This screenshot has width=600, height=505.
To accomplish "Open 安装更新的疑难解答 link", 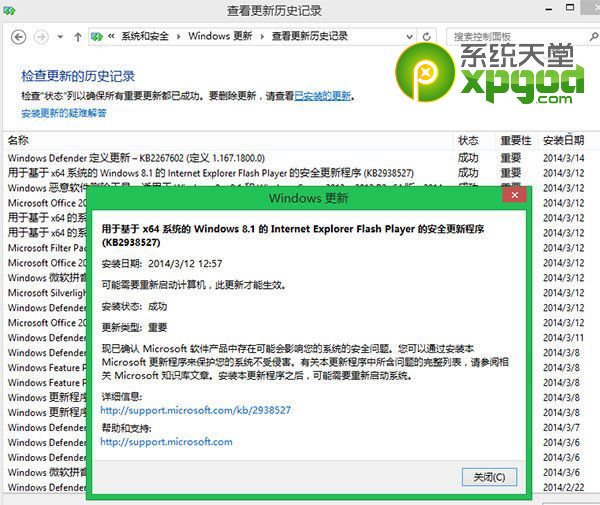I will click(x=64, y=113).
